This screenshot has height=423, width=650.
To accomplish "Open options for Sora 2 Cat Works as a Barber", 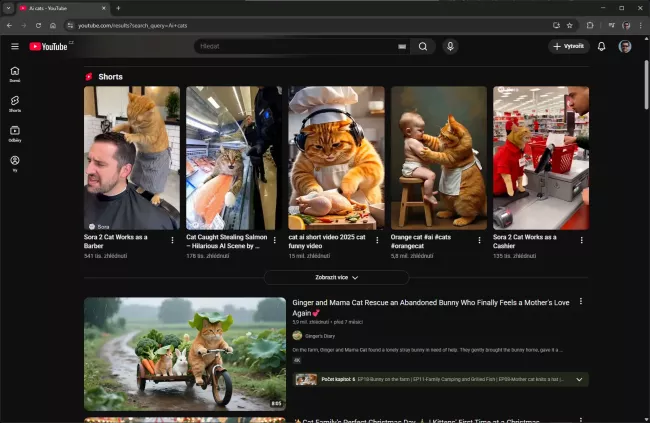I will (x=172, y=240).
